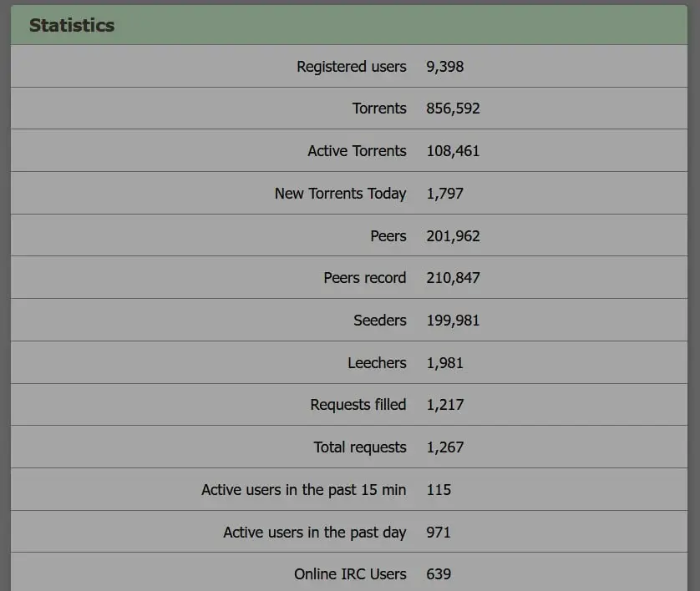
Task: Click the Total requests label
Action: (360, 447)
